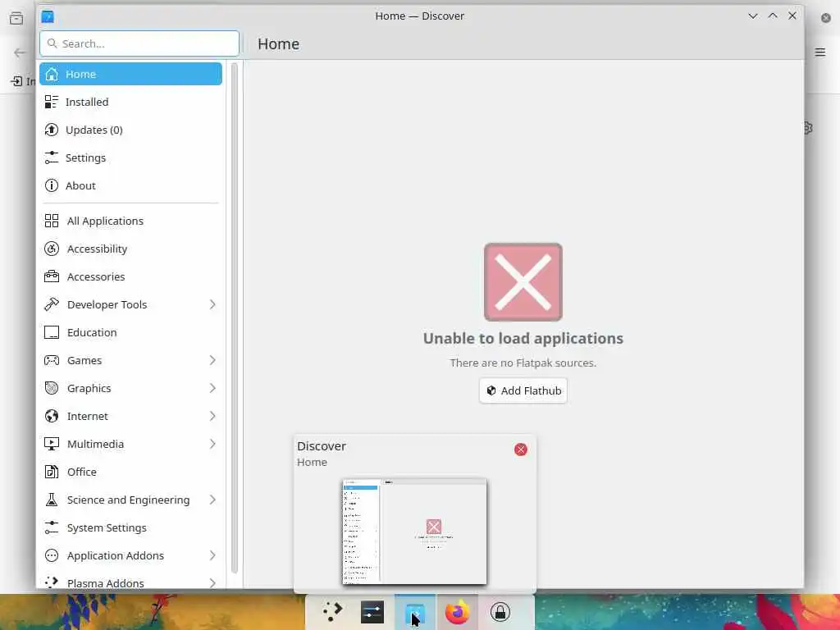
Task: Click the Discover icon in the taskbar
Action: click(415, 612)
